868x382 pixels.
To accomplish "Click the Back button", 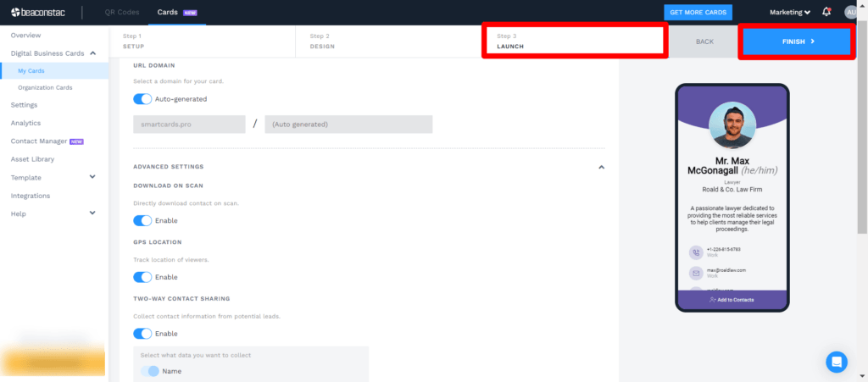I will [704, 42].
